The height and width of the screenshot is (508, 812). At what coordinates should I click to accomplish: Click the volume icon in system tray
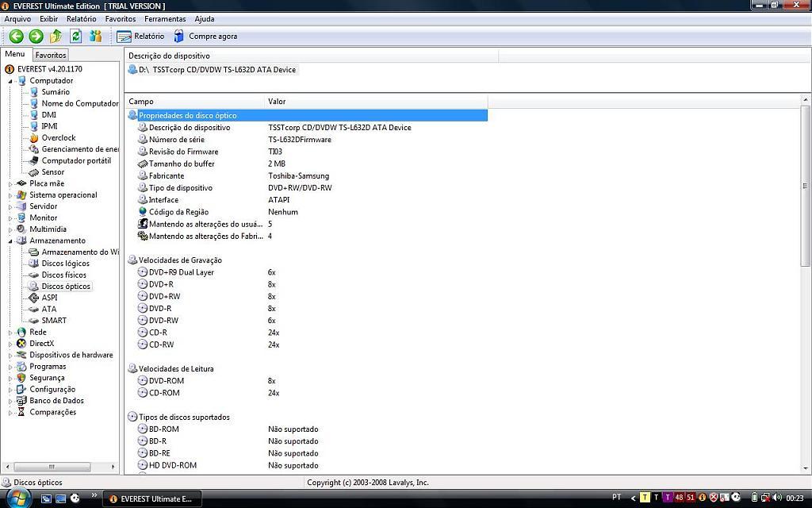point(776,498)
